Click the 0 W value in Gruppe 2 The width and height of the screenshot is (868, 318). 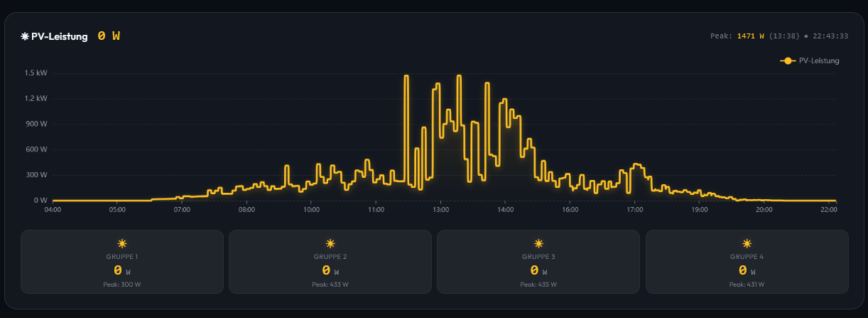click(330, 270)
